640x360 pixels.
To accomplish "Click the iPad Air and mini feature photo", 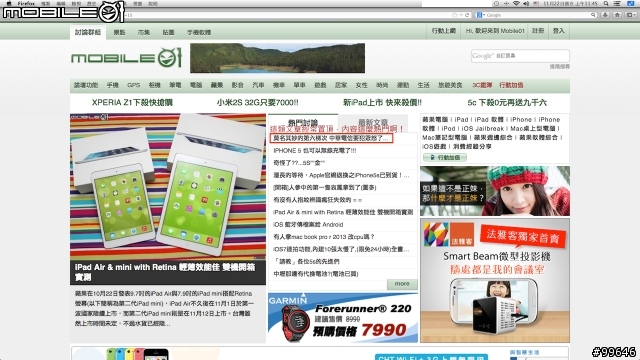I will tap(168, 187).
